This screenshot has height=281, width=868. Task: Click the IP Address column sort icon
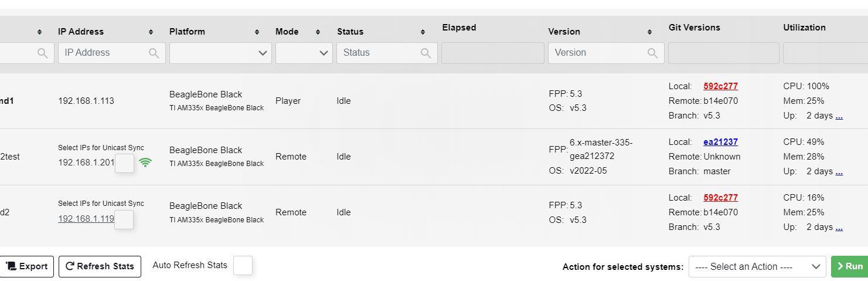point(151,32)
